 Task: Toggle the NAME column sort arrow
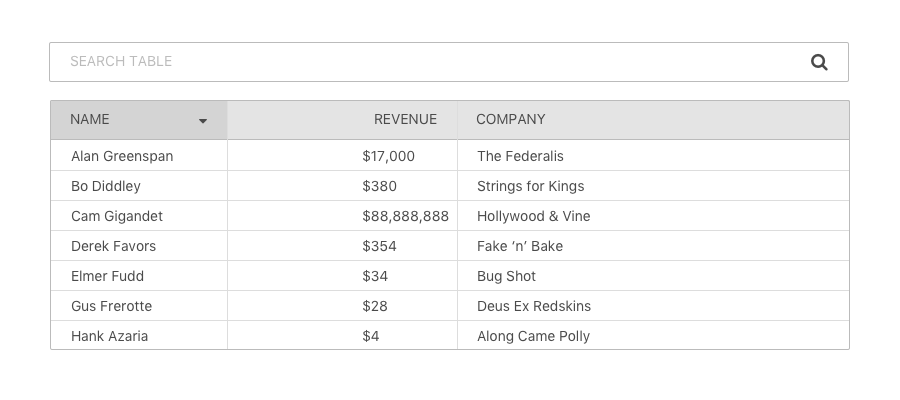pos(203,121)
